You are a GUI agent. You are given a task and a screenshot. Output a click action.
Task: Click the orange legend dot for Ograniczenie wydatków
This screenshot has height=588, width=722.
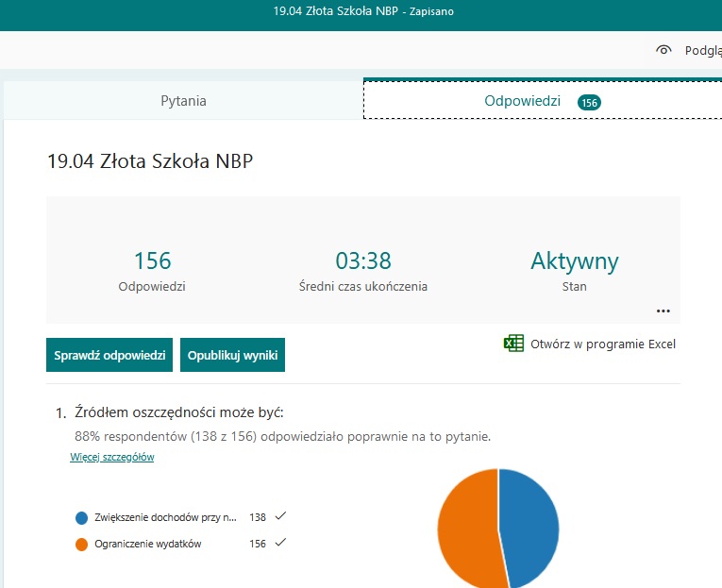point(81,545)
